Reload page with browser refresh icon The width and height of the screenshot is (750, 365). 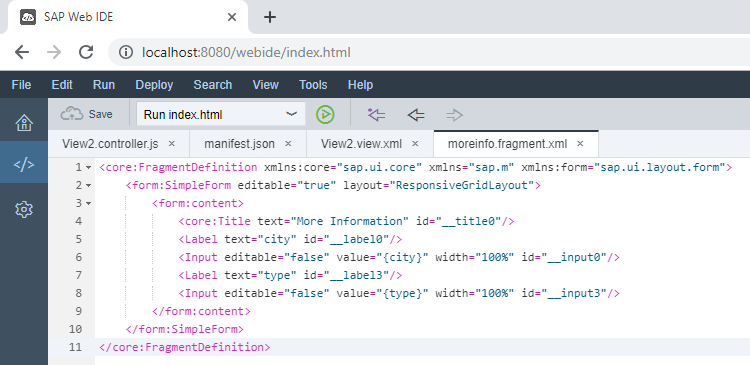pyautogui.click(x=86, y=52)
